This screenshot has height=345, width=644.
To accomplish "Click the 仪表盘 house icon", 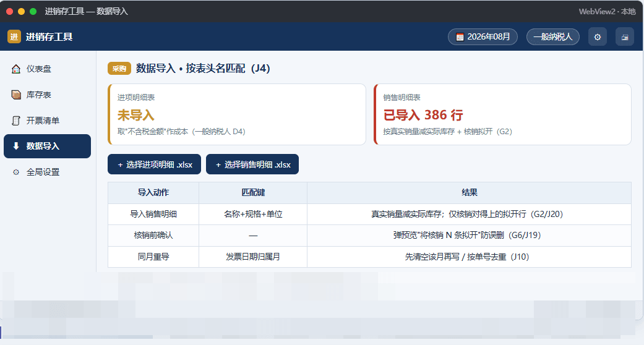I will [16, 69].
